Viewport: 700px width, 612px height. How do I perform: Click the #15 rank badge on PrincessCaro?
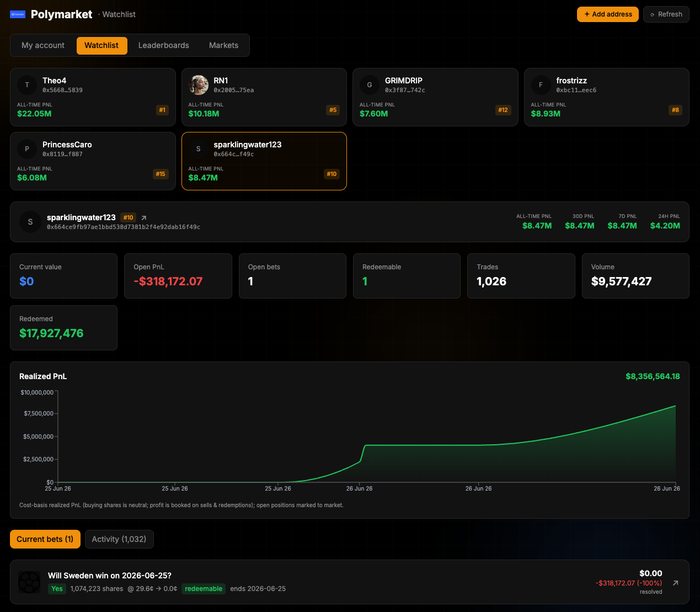161,174
